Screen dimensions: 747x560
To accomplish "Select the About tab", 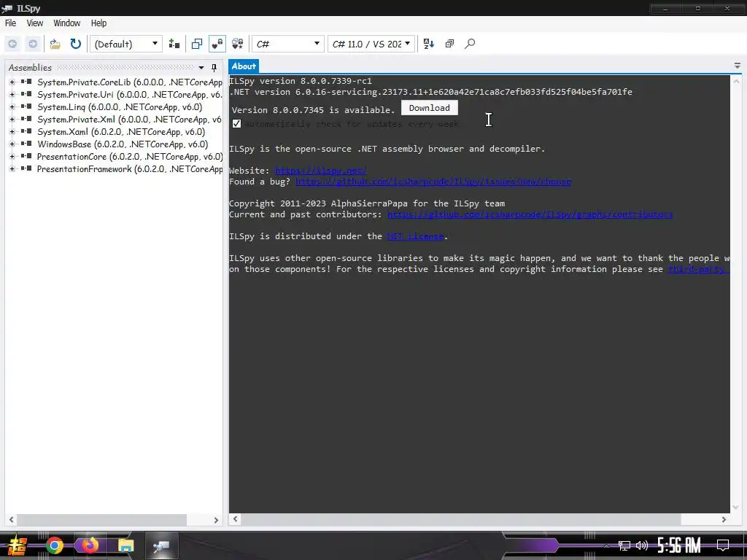I will 244,66.
